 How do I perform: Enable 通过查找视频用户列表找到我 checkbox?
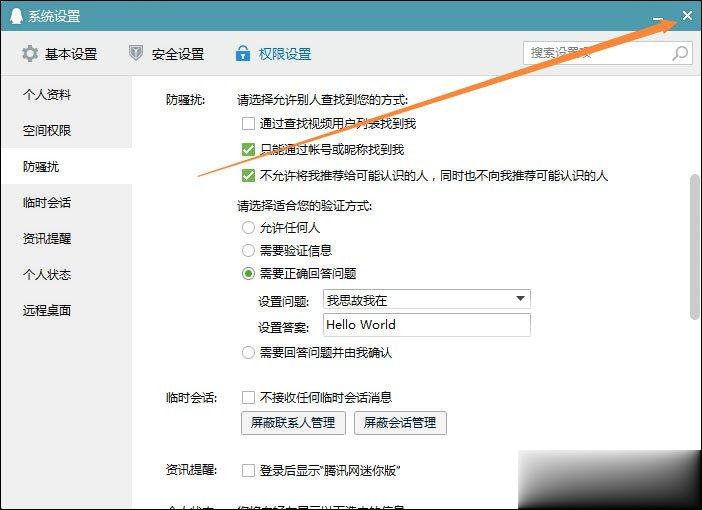click(x=248, y=123)
